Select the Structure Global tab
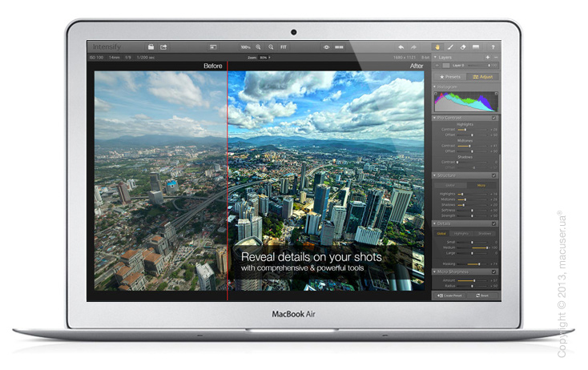This screenshot has height=370, width=588. pos(450,185)
